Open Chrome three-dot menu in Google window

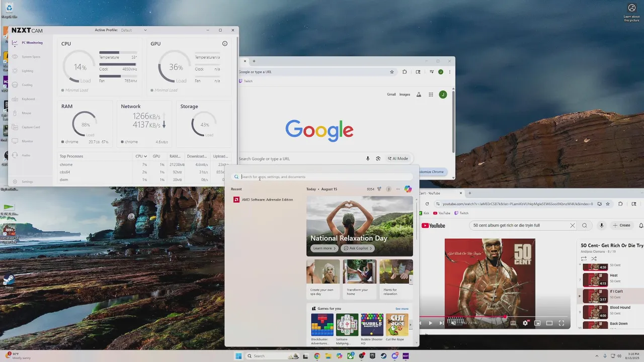tap(450, 72)
